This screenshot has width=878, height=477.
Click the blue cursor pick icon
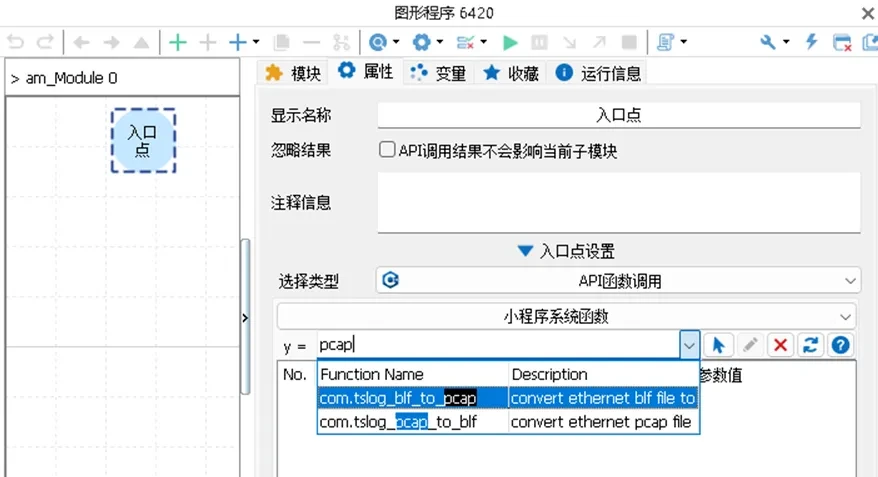click(717, 345)
